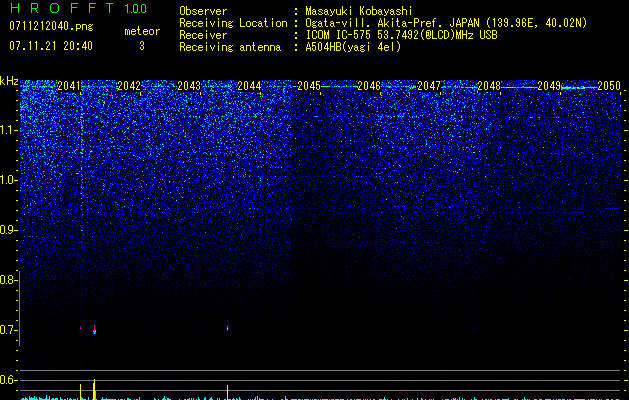Click the yellow power spike below the 2043 echo
Screen dimensions: 629x400
[227, 392]
